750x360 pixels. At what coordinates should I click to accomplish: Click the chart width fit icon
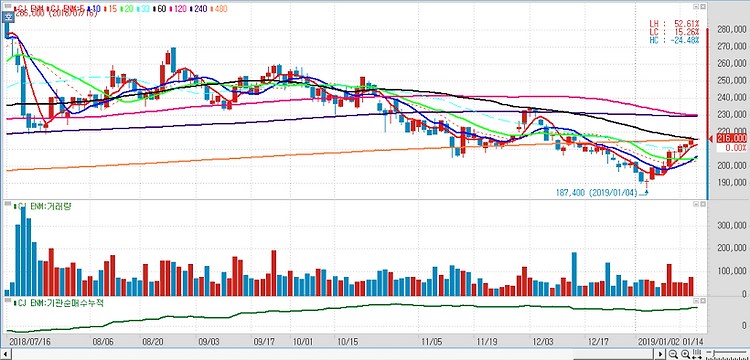pos(697,354)
